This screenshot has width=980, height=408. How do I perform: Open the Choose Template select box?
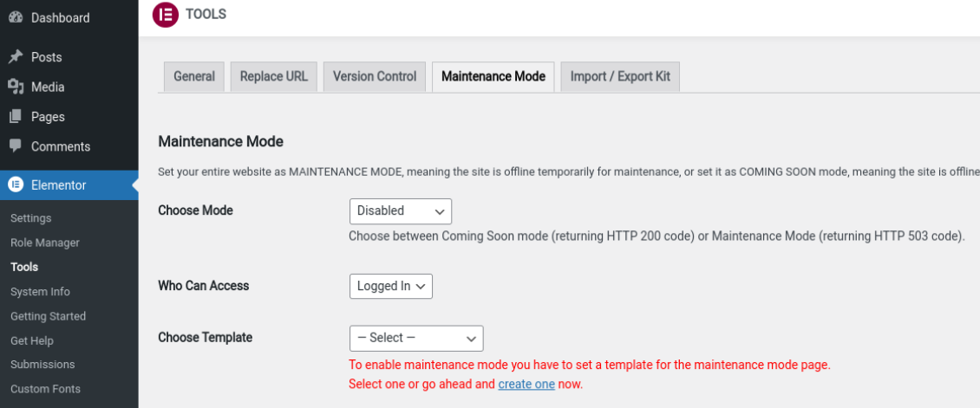(415, 338)
